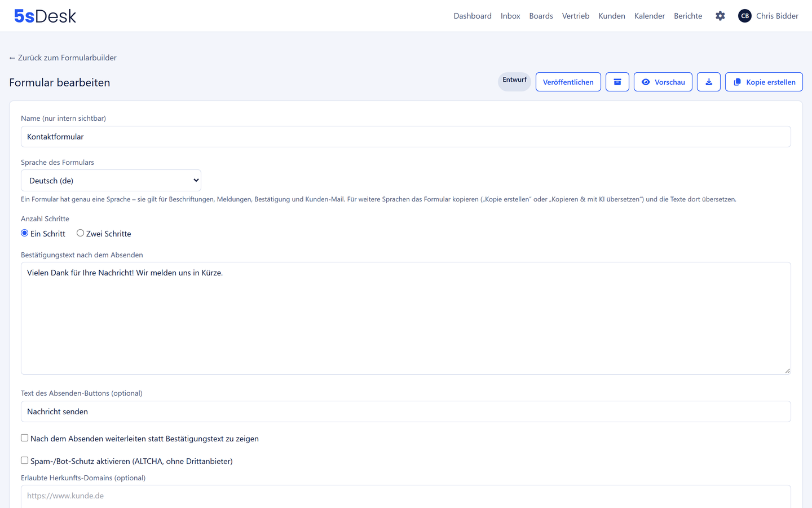Click the 5sDesk logo
Viewport: 812px width, 508px height.
coord(45,16)
